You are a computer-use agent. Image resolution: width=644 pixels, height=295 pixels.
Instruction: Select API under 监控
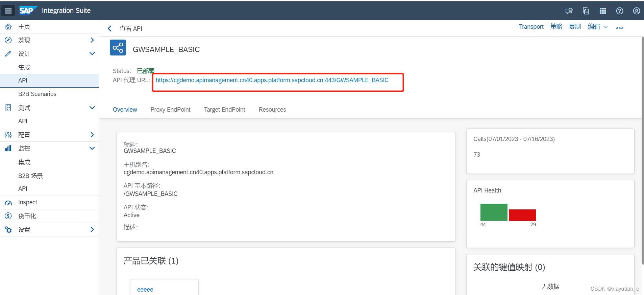49,189
